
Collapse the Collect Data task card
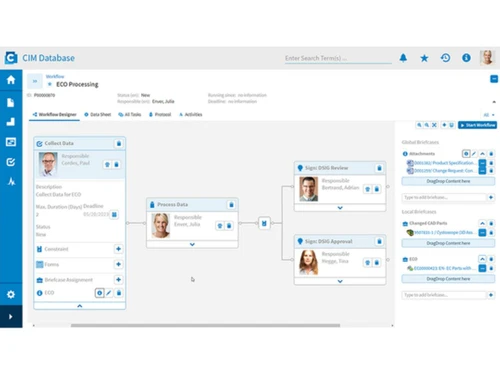click(x=80, y=306)
